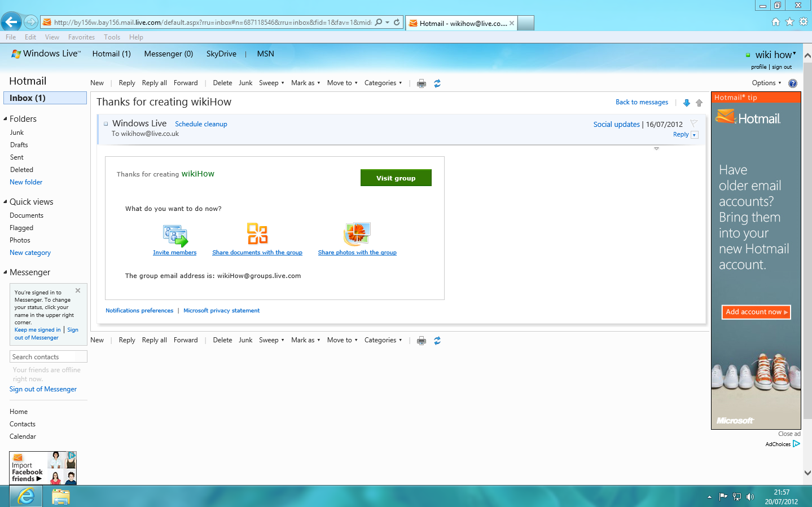Click the Schedule cleanup link
This screenshot has height=507, width=812.
point(201,124)
